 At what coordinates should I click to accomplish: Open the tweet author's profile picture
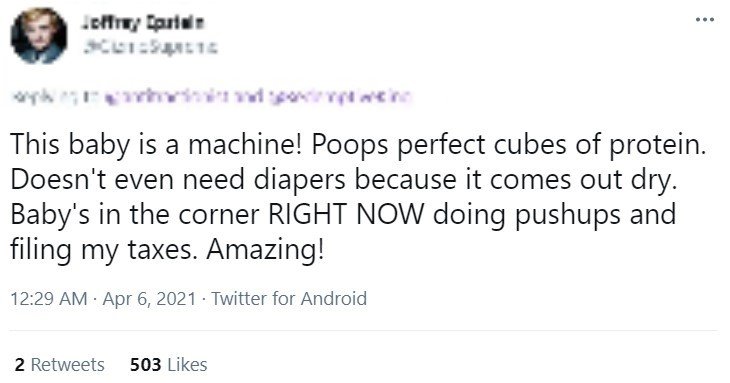click(x=39, y=36)
